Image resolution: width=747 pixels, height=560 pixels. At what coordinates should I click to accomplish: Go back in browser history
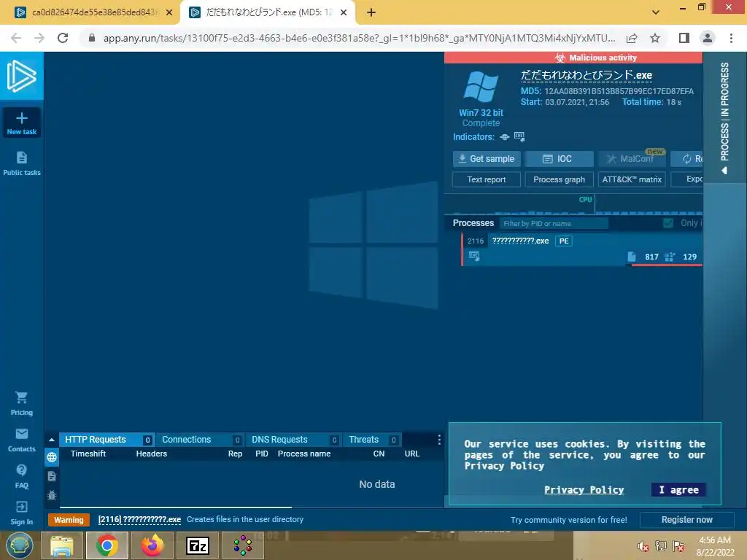pyautogui.click(x=16, y=38)
